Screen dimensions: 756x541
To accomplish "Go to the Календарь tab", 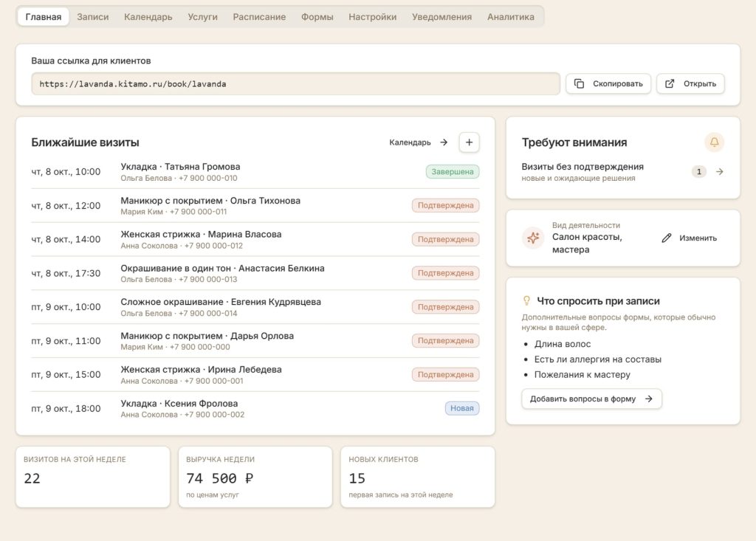I will coord(148,17).
